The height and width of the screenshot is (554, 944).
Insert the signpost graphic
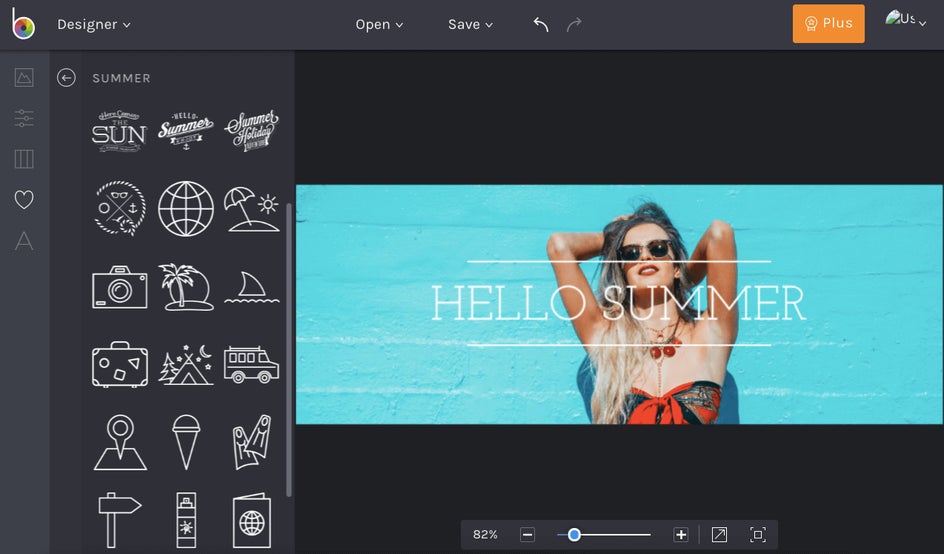[119, 521]
